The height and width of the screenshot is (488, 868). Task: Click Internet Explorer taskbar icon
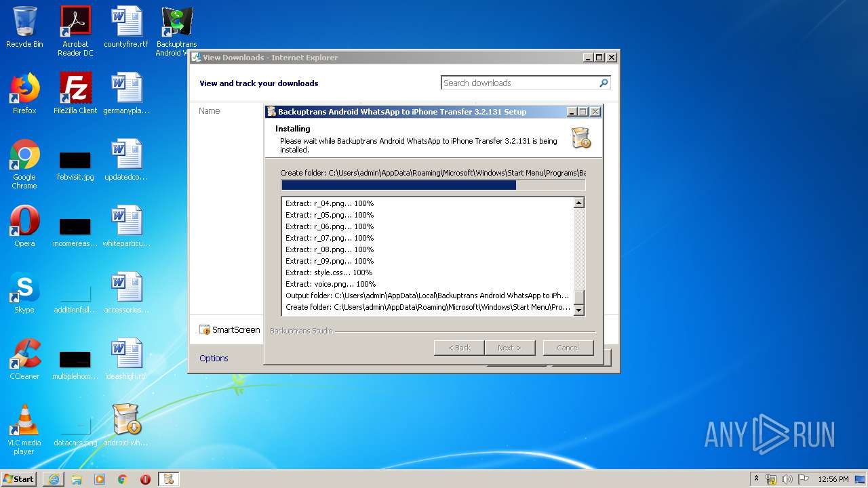click(x=54, y=479)
